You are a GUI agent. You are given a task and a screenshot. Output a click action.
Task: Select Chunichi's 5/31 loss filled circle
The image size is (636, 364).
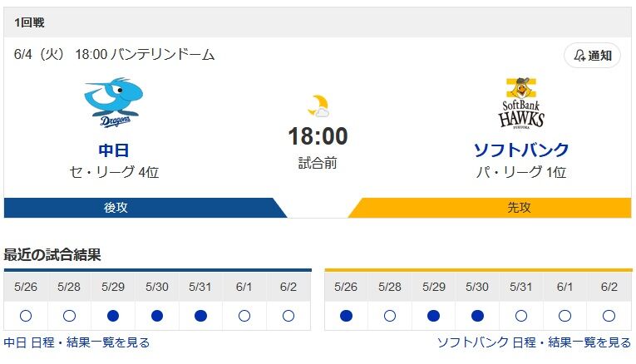click(x=201, y=316)
